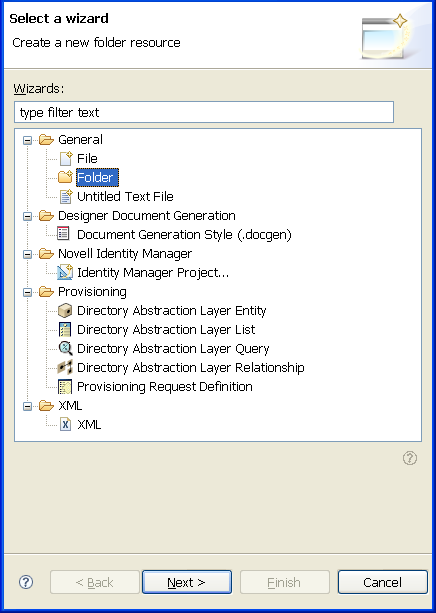Select Directory Abstraction Layer Query
The width and height of the screenshot is (436, 613).
point(173,348)
